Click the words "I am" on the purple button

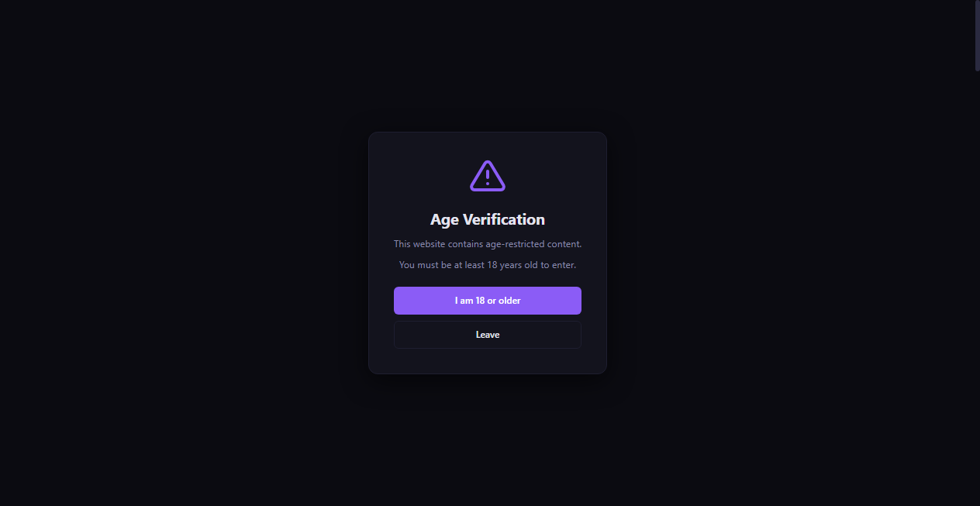point(464,301)
